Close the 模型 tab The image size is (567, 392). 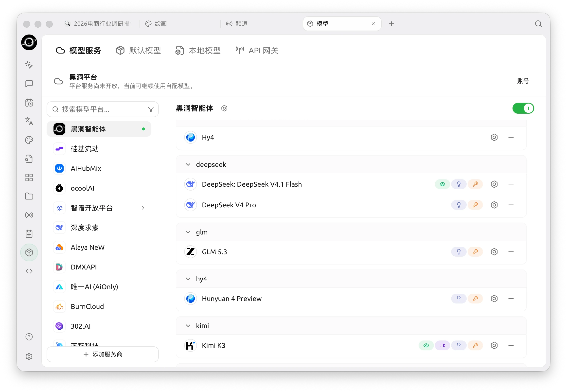[373, 24]
